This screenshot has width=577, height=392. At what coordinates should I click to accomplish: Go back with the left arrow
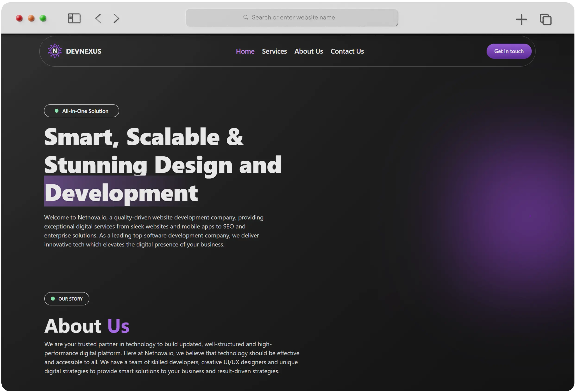point(98,18)
